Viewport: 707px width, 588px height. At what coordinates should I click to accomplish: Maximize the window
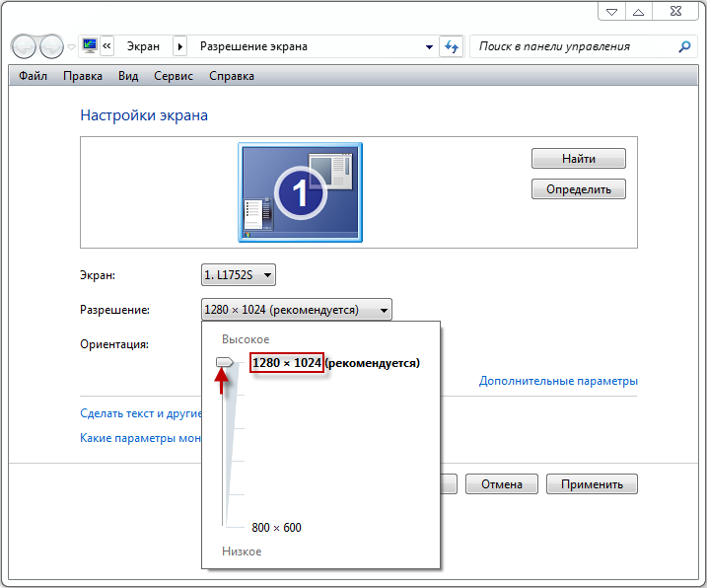coord(638,11)
